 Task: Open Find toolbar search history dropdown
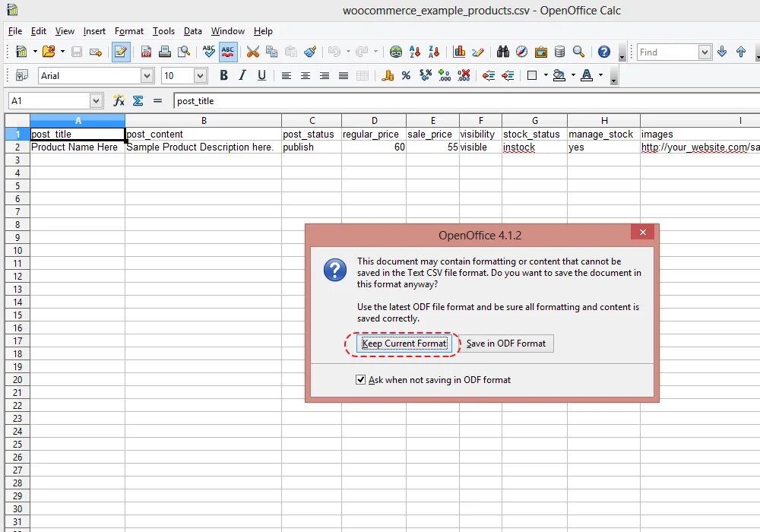click(x=705, y=52)
